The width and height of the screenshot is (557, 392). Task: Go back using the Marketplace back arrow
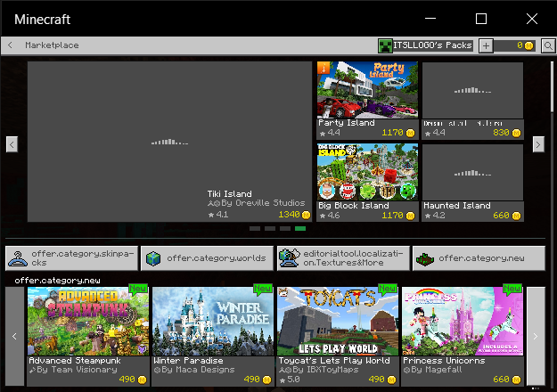tap(10, 45)
